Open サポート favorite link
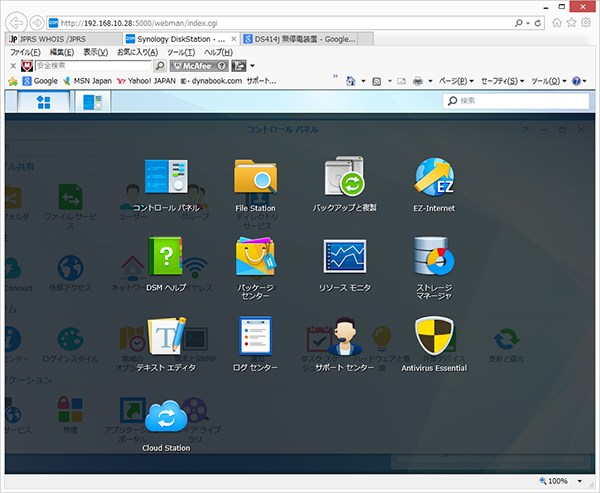This screenshot has width=600, height=493. pyautogui.click(x=261, y=81)
